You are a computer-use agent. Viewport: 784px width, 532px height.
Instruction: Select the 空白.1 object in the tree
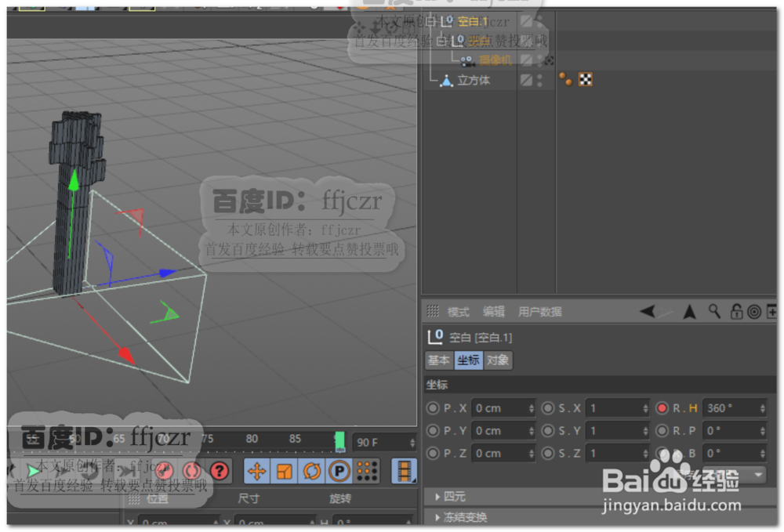tap(473, 21)
